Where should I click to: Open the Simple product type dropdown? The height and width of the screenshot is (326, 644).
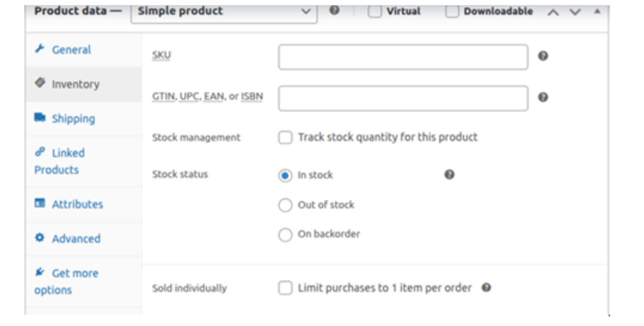click(224, 11)
